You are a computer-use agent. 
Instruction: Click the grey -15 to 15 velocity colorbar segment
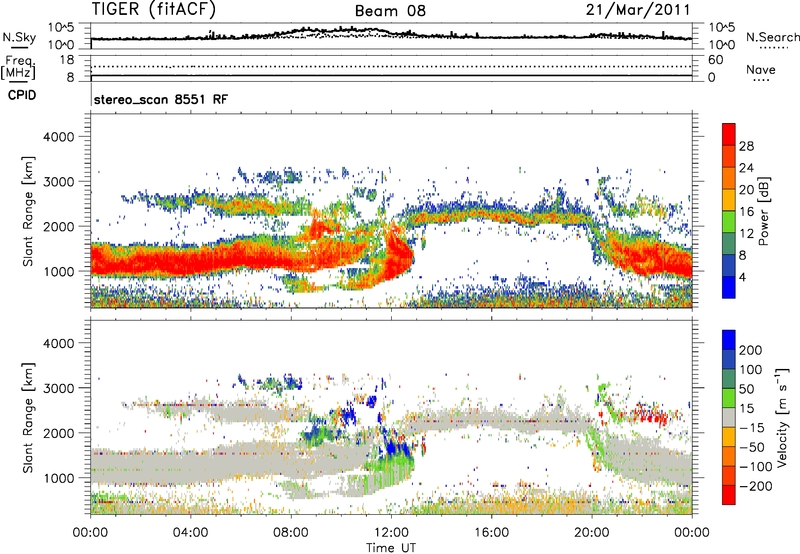pyautogui.click(x=729, y=417)
